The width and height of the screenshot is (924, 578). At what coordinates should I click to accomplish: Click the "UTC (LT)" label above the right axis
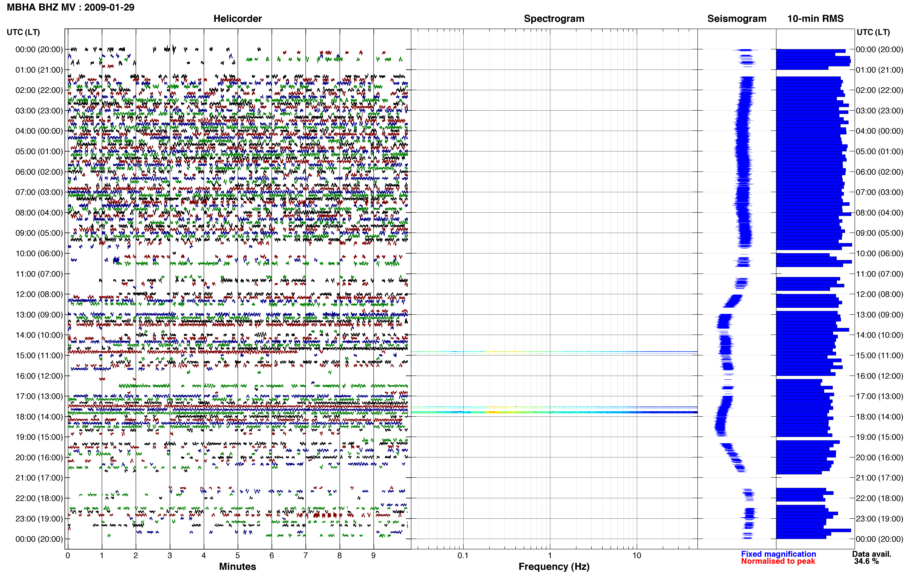[873, 32]
